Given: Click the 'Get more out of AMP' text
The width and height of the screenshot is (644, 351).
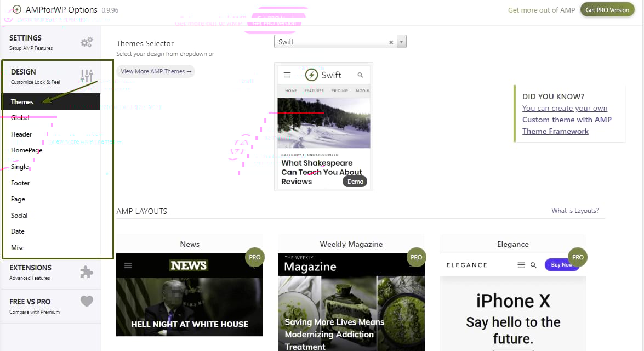Looking at the screenshot, I should pyautogui.click(x=542, y=10).
